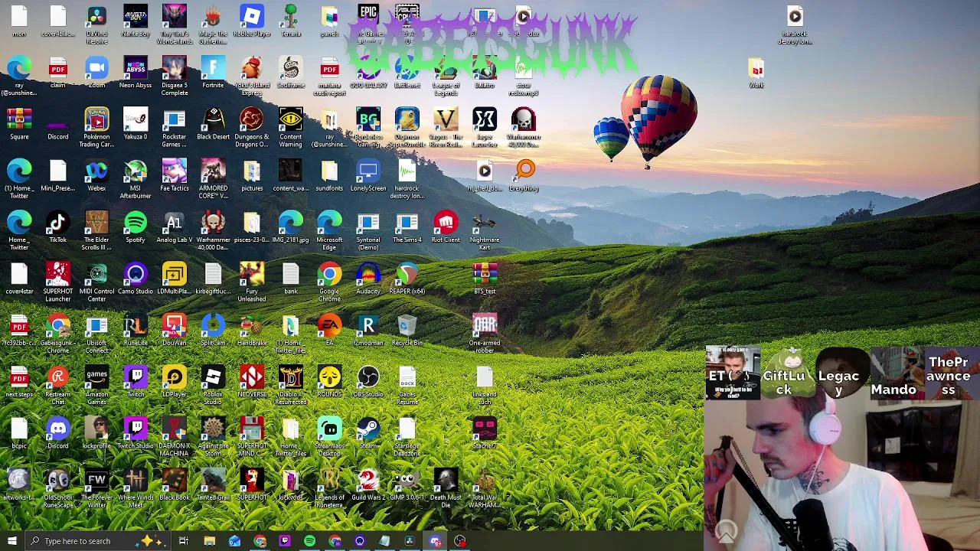Launch Roblox Player from the desktop

click(x=252, y=21)
